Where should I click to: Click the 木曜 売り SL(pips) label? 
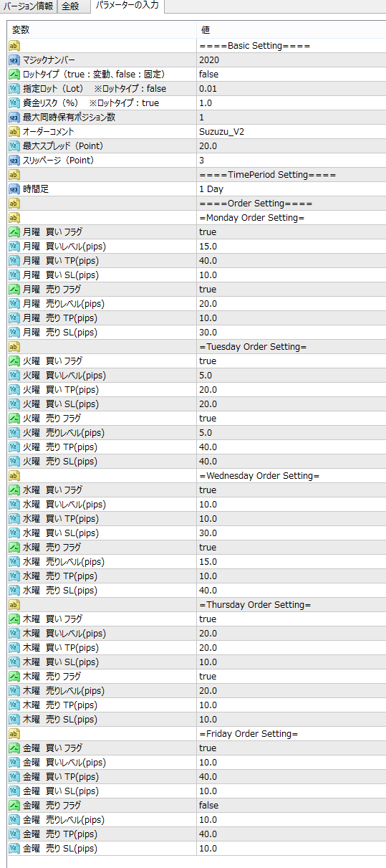click(59, 720)
